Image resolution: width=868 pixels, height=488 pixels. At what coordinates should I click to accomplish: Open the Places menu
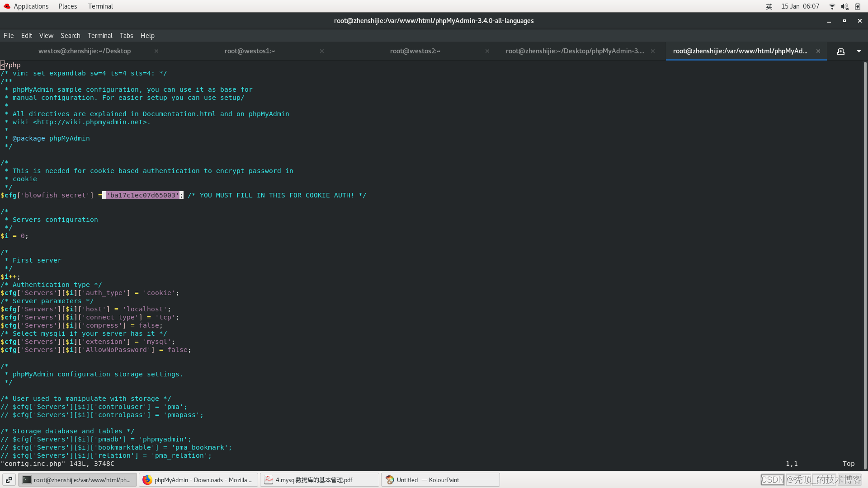pyautogui.click(x=67, y=6)
